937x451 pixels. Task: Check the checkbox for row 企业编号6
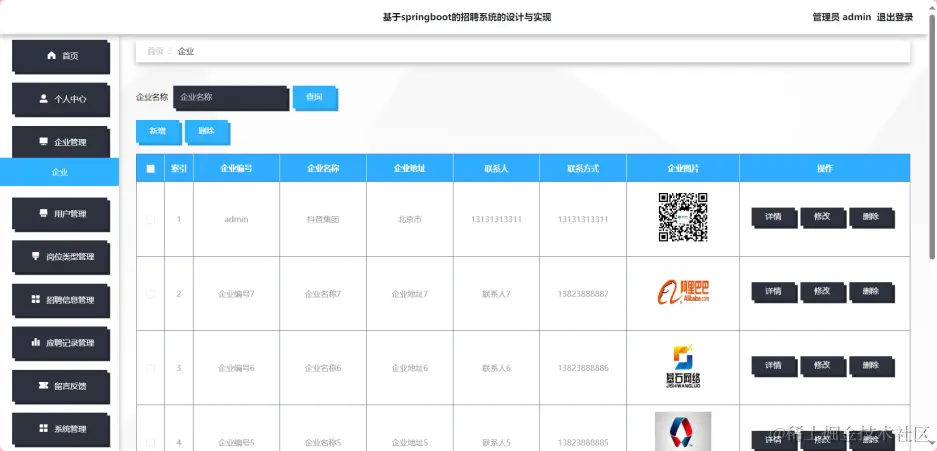(151, 368)
